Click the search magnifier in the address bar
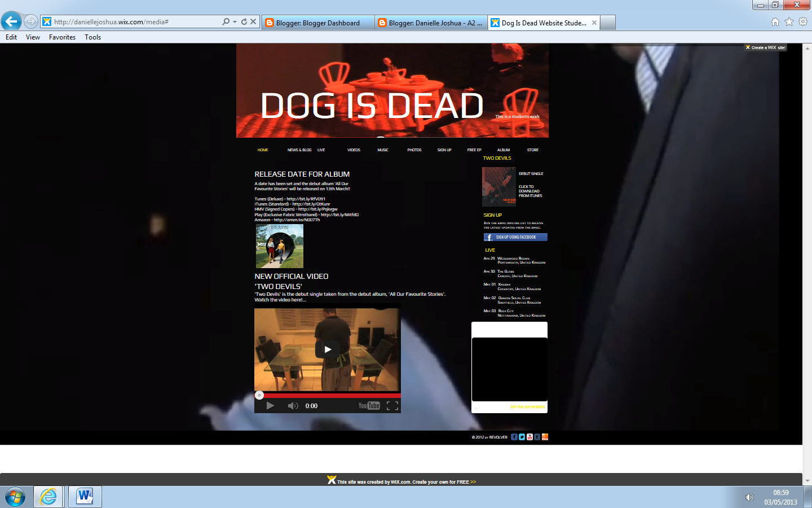Image resolution: width=812 pixels, height=508 pixels. pos(226,21)
